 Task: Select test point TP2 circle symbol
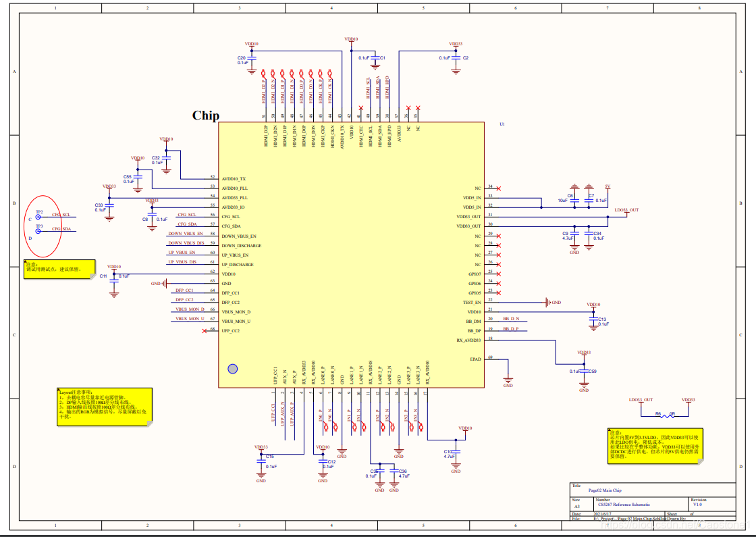tap(38, 217)
